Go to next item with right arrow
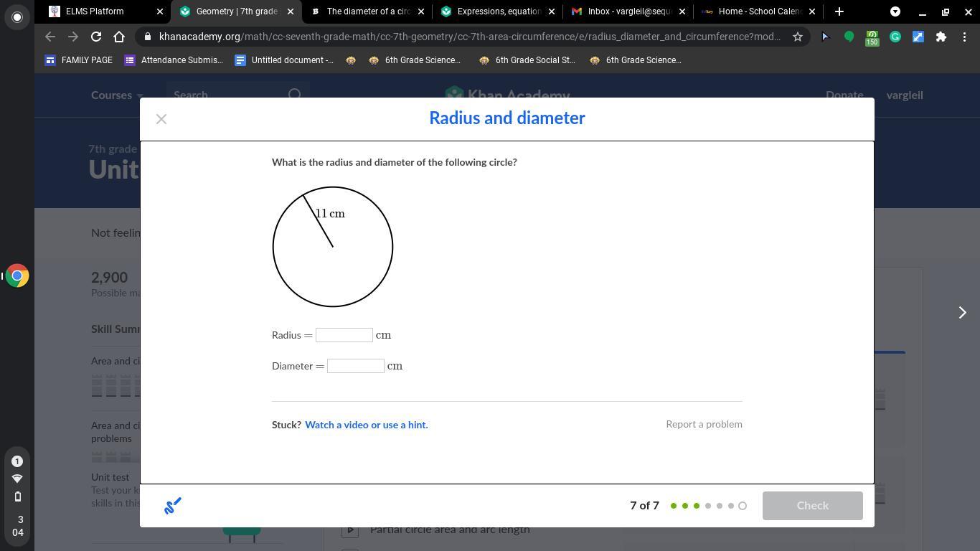 [963, 312]
